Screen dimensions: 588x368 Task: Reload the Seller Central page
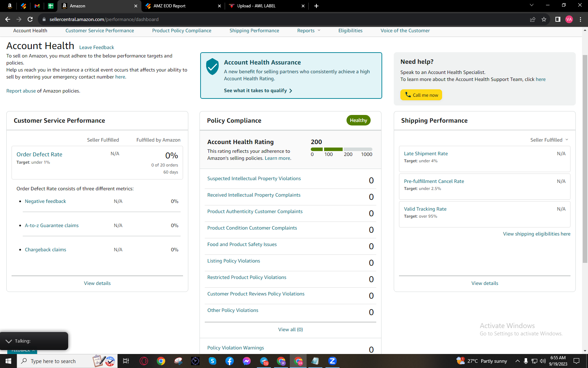(x=30, y=19)
